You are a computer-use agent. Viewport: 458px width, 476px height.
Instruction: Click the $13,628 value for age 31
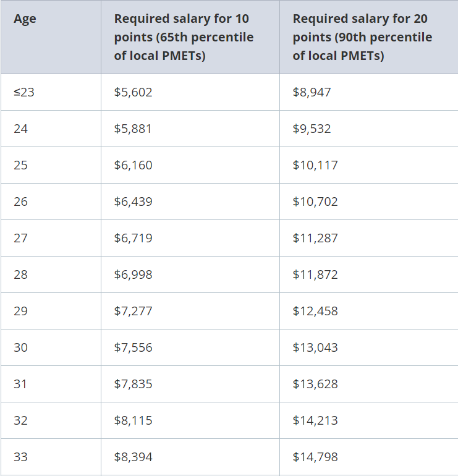315,384
